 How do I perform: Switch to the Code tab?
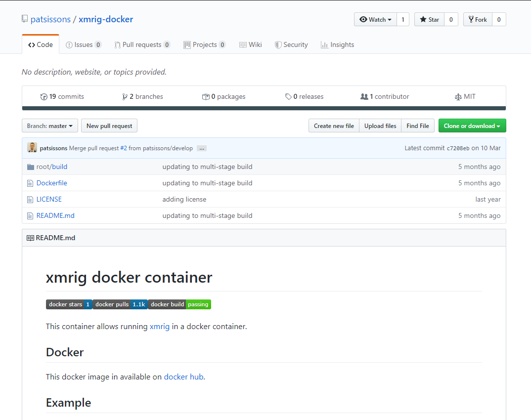[x=41, y=44]
